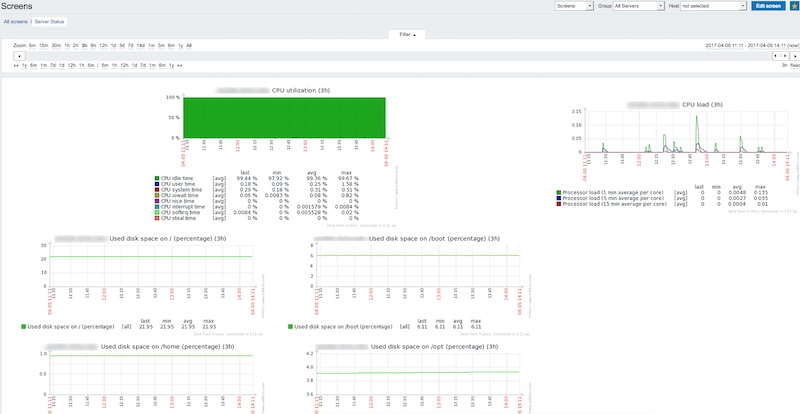Click the double left arrows «« link
Image resolution: width=800 pixels, height=414 pixels.
16,66
